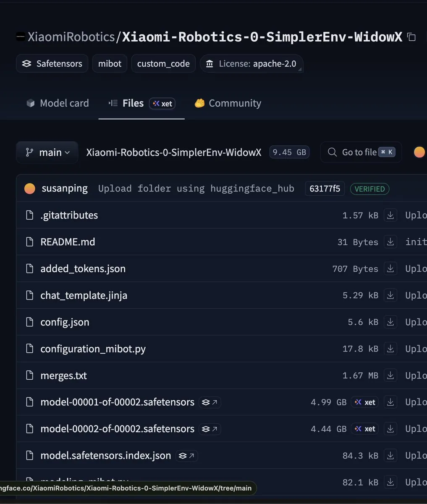Click the XiaomiRobotics organization logo
The height and width of the screenshot is (504, 427).
(21, 37)
